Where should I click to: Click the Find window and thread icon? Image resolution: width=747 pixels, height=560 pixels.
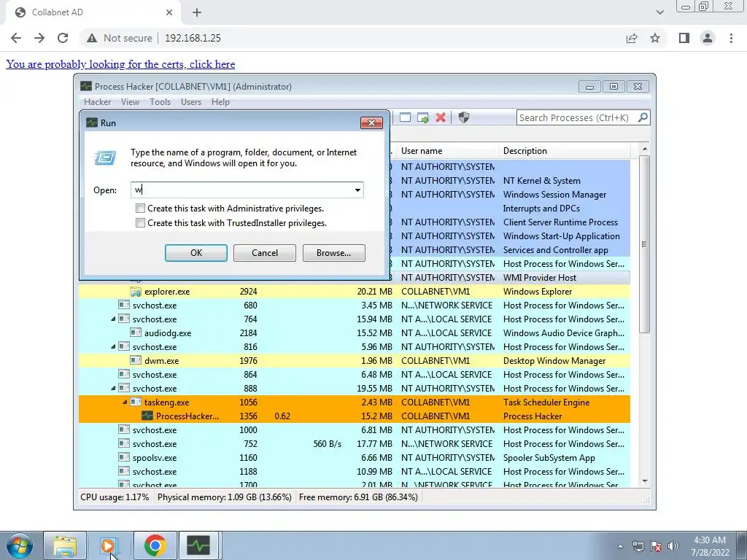422,117
